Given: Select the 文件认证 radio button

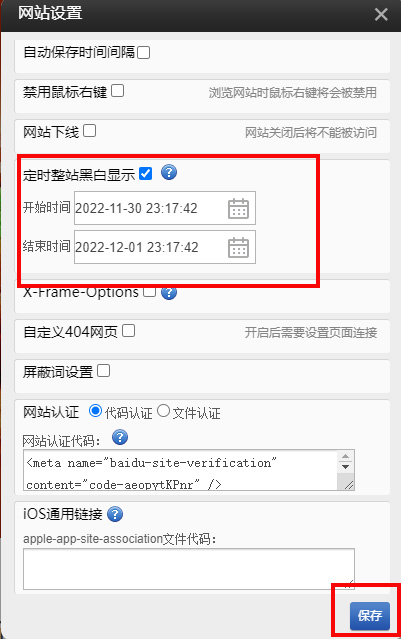Looking at the screenshot, I should point(163,411).
